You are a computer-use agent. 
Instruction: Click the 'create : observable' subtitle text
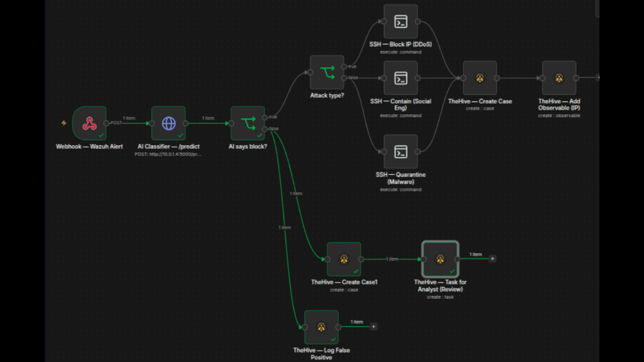coord(559,116)
